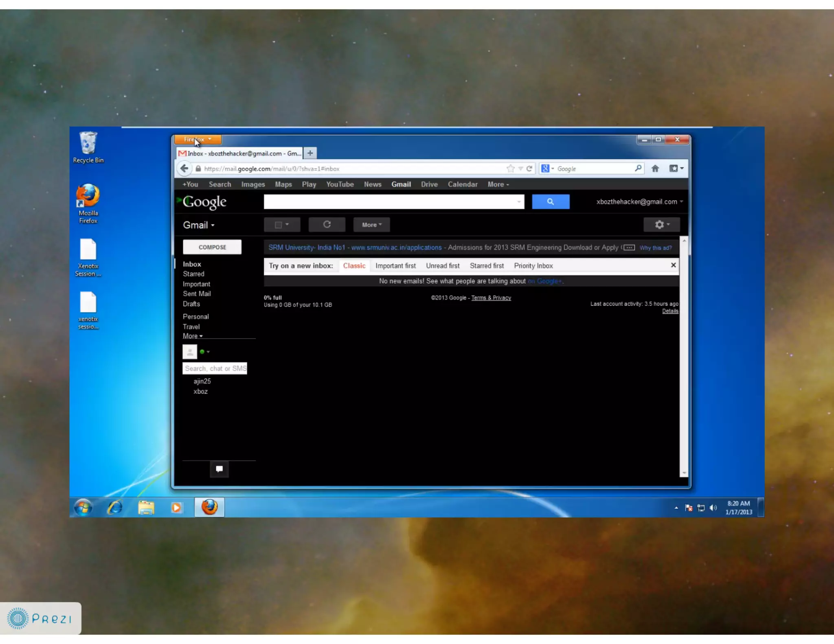Screen dimensions: 834x644
Task: Select the lowercase xenotix sessio file
Action: point(88,310)
